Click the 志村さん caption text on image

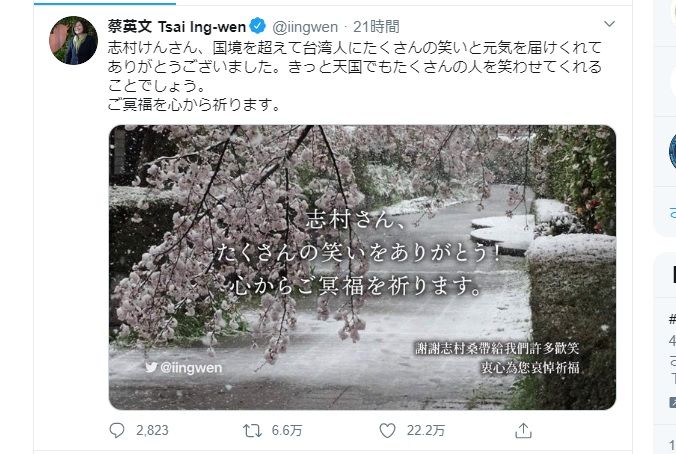coord(356,220)
